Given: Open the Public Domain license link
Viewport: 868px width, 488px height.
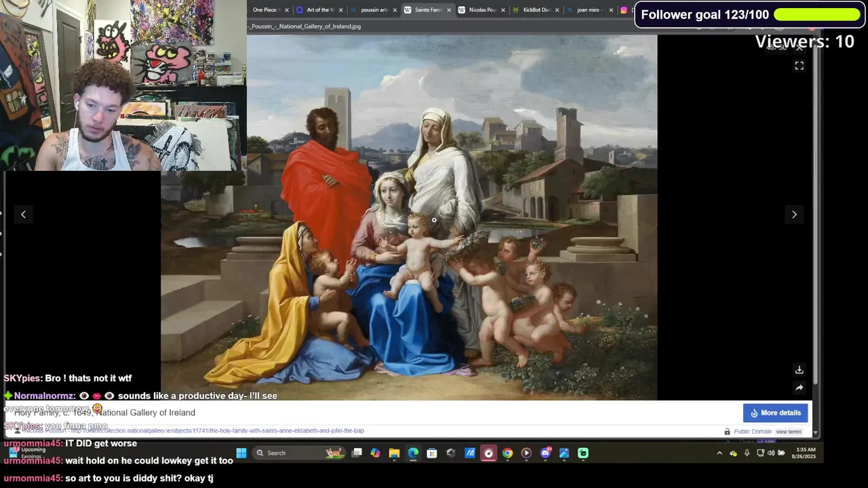Looking at the screenshot, I should pyautogui.click(x=752, y=432).
